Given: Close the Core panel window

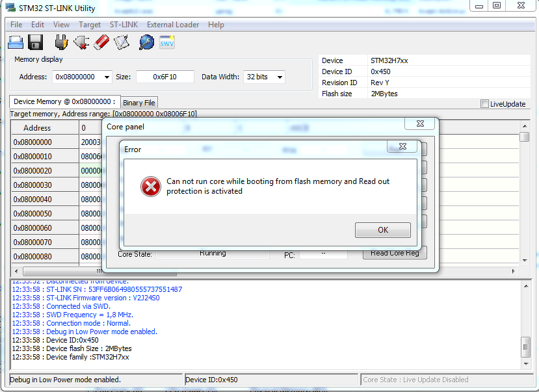Looking at the screenshot, I should tap(420, 124).
